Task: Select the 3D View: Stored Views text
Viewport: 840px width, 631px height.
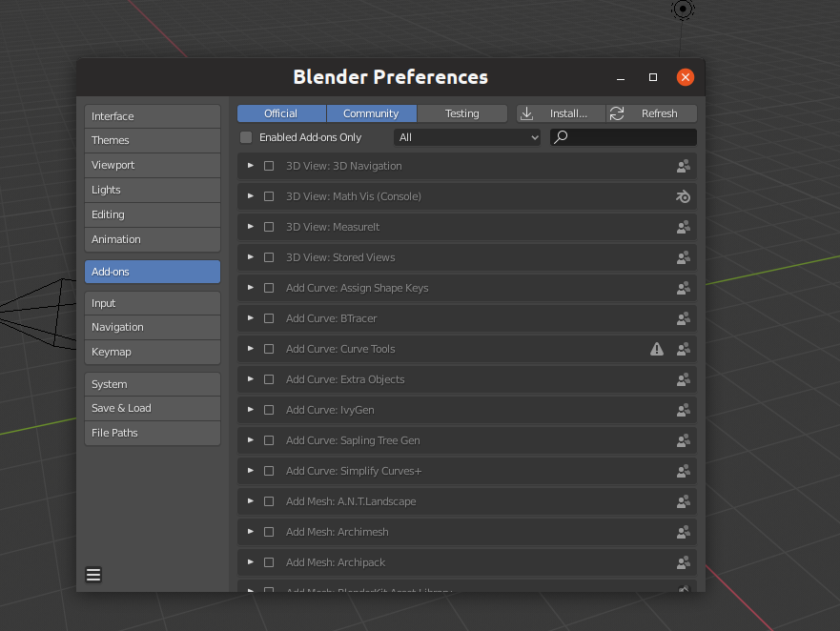Action: 340,257
